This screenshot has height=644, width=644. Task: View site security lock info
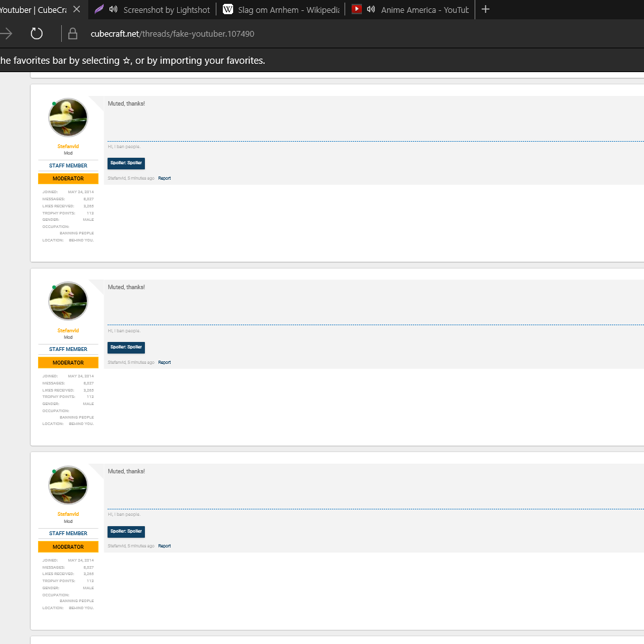coord(73,33)
